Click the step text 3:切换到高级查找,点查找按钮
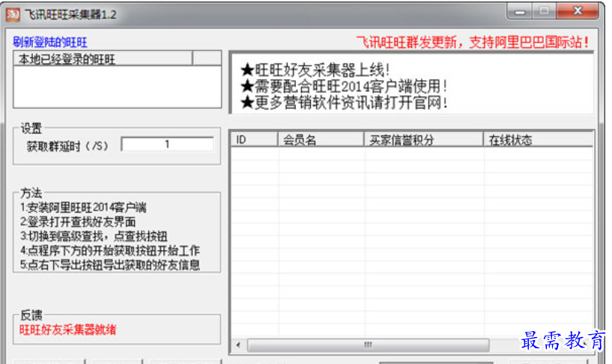The height and width of the screenshot is (364, 612). coord(94,236)
